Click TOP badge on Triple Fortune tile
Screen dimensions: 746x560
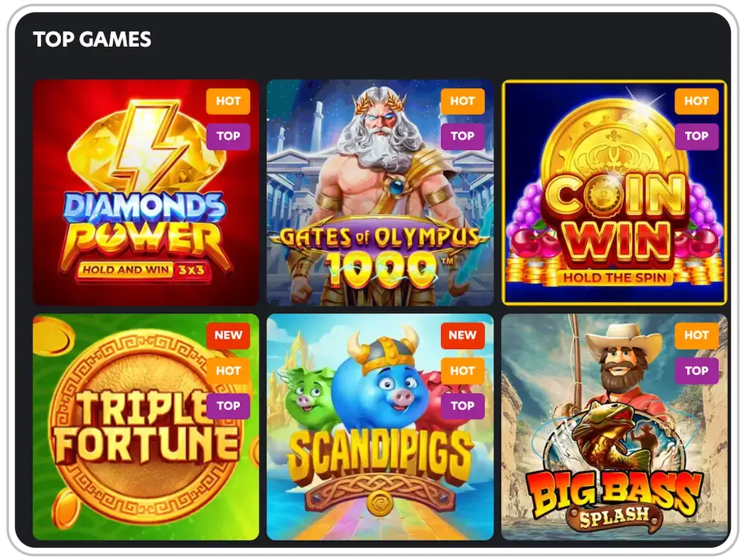click(x=228, y=406)
